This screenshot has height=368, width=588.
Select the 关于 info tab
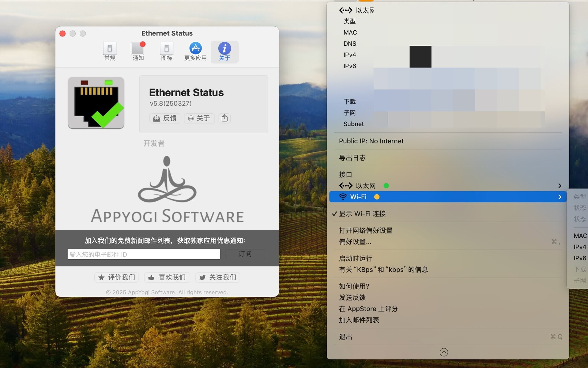224,51
